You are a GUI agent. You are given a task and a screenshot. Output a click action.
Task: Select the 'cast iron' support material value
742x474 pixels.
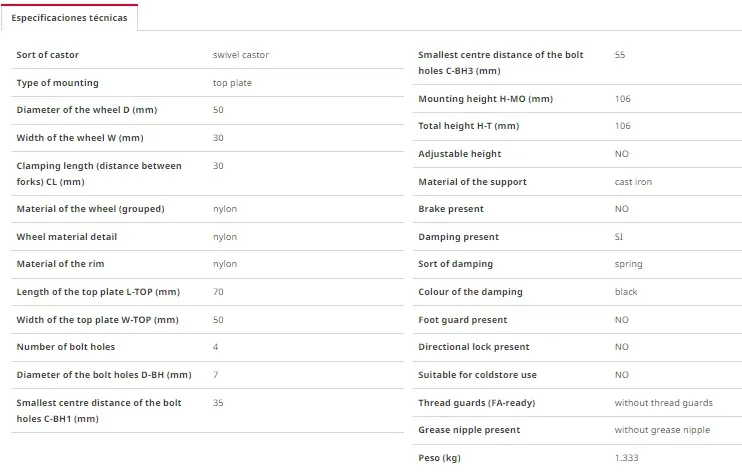[x=633, y=182]
